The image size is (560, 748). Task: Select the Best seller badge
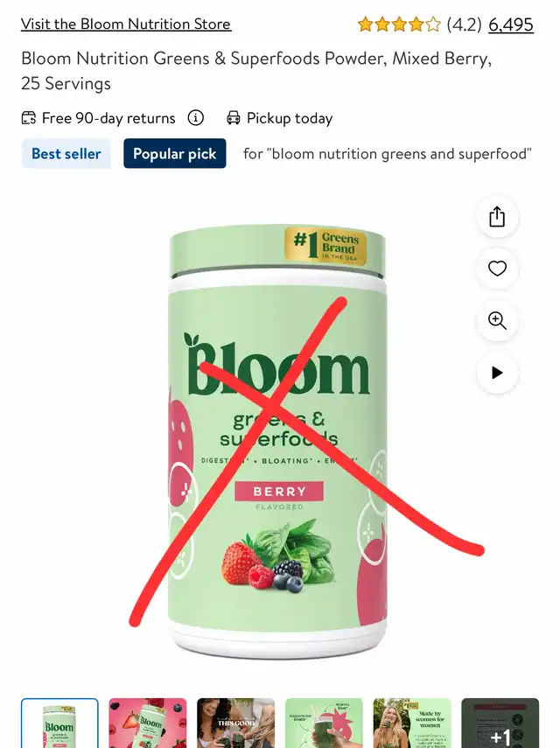[x=66, y=154]
